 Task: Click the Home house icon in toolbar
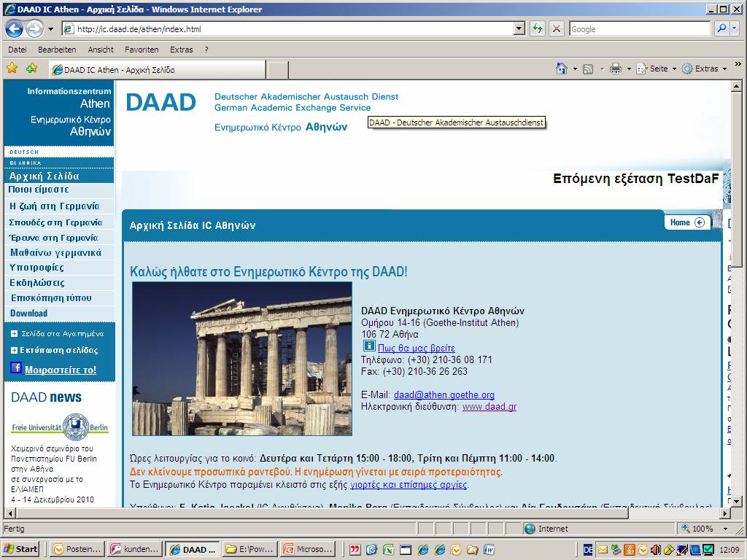tap(562, 69)
